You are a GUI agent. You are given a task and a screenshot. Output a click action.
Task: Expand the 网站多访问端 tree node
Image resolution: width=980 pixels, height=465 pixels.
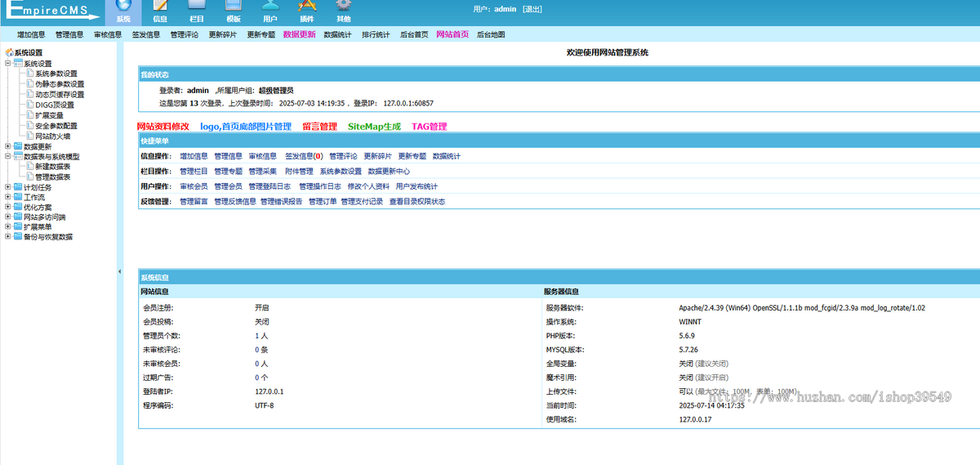click(8, 217)
